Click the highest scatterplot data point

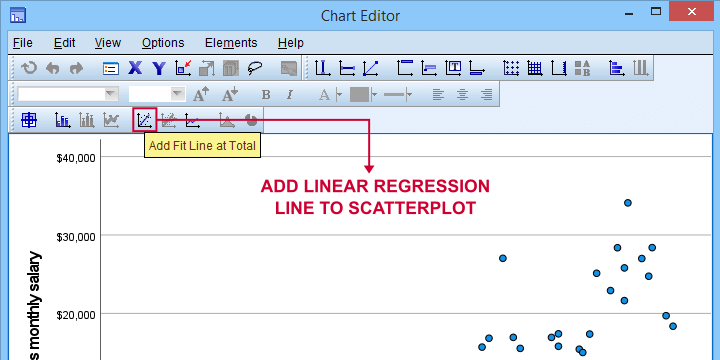pos(628,202)
